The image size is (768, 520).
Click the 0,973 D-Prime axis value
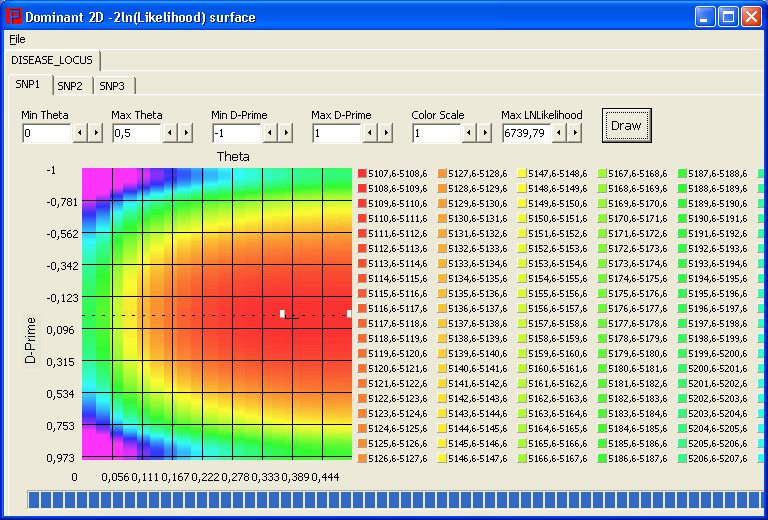tap(61, 458)
